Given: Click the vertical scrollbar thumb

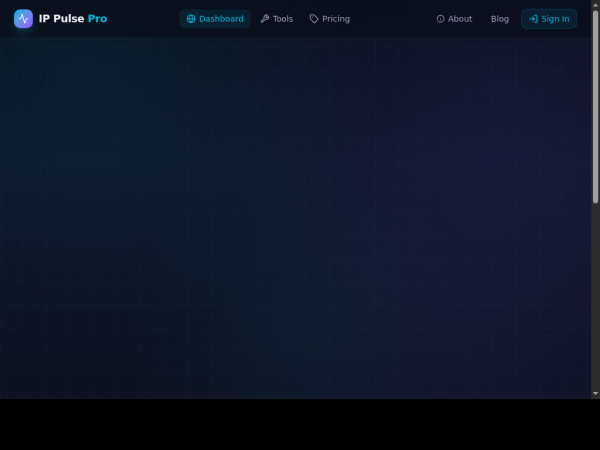Looking at the screenshot, I should [595, 107].
